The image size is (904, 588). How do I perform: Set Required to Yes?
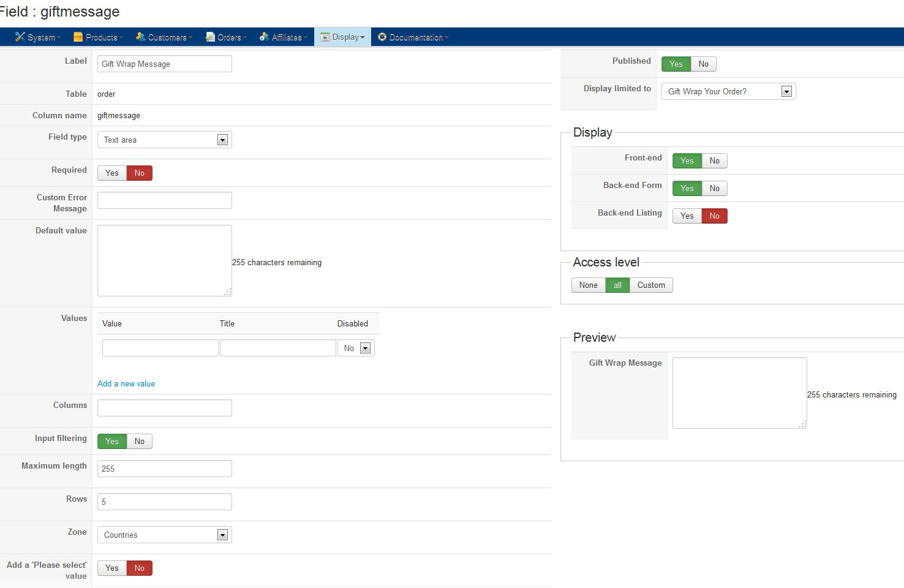[112, 173]
